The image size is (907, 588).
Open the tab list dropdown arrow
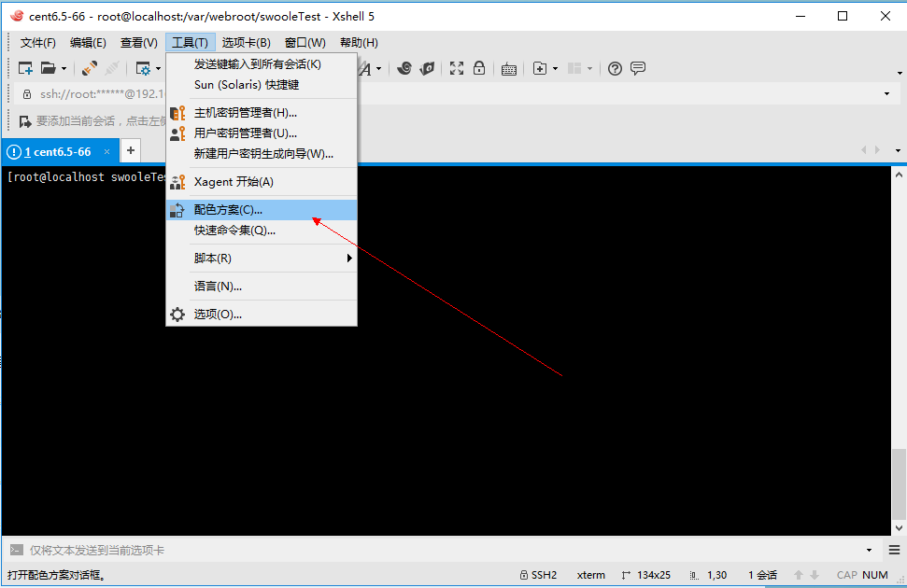pyautogui.click(x=899, y=150)
